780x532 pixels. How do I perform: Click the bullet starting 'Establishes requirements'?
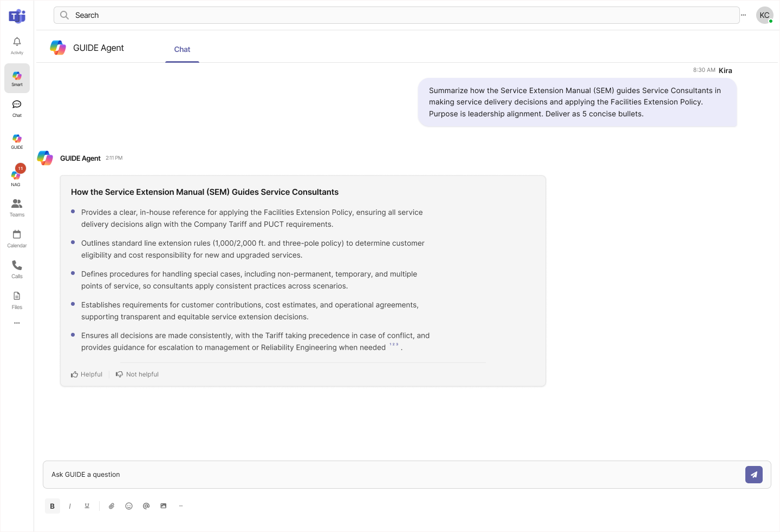tap(250, 311)
